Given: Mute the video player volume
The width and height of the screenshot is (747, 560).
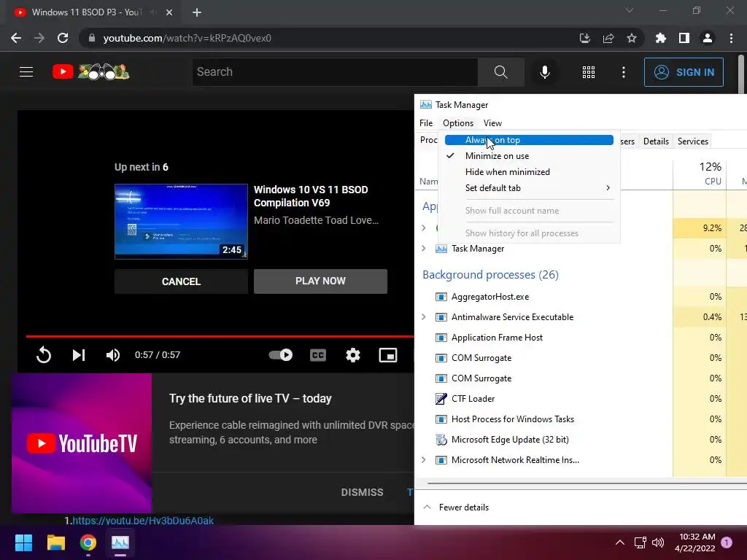Looking at the screenshot, I should [113, 355].
